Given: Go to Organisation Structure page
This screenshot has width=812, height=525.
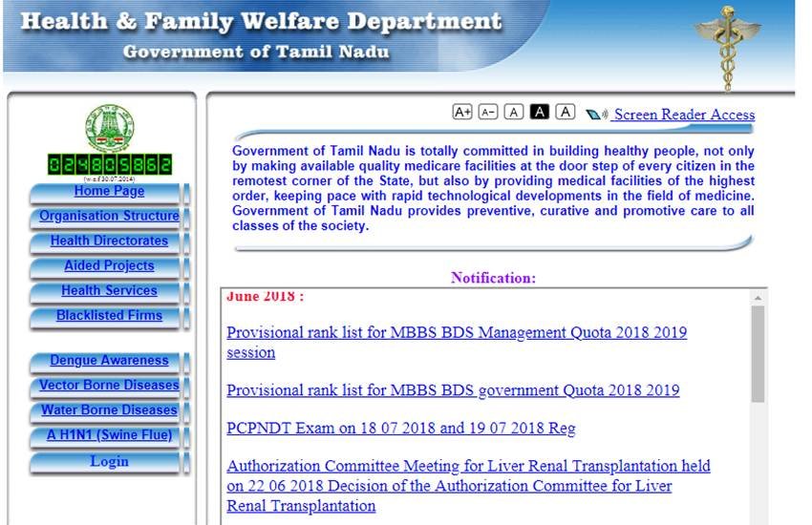Looking at the screenshot, I should pos(109,217).
